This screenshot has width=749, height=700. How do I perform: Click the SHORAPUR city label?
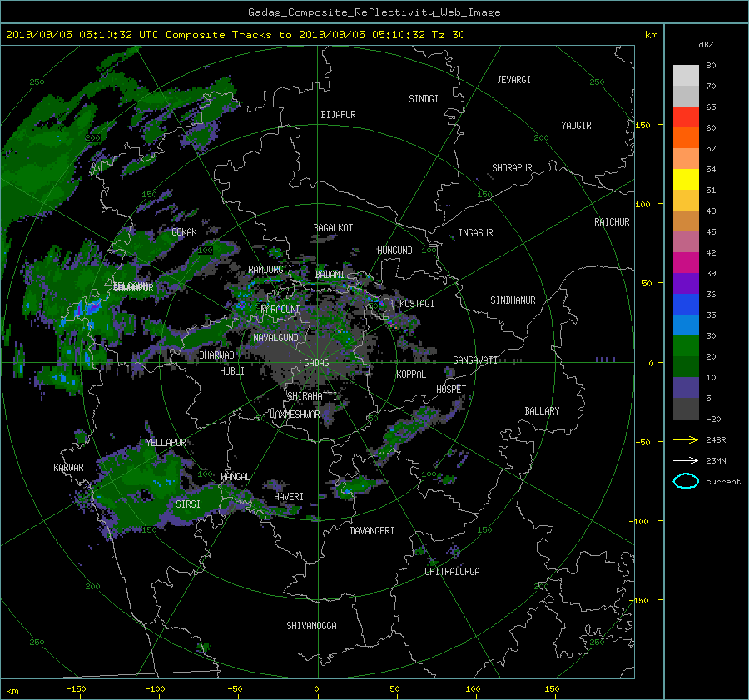click(x=512, y=168)
